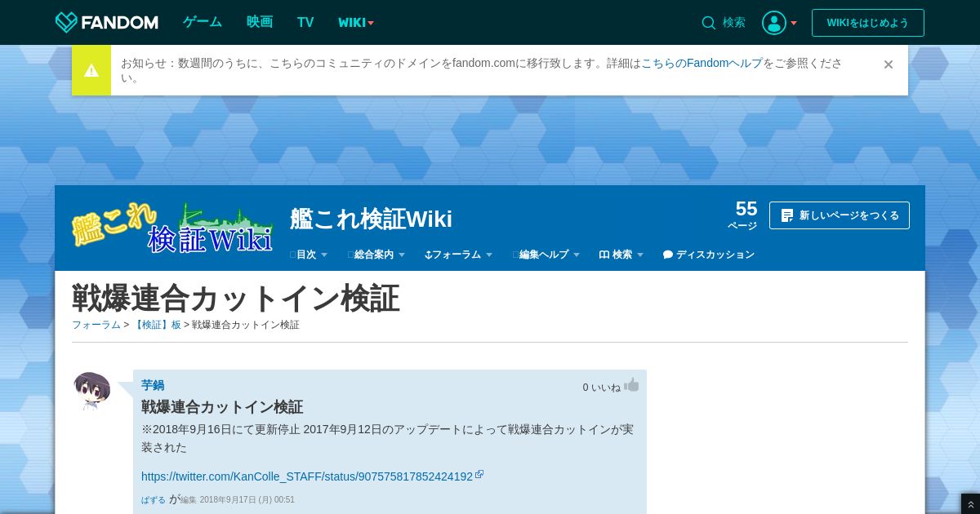The width and height of the screenshot is (980, 514).
Task: Click the FANDOM logo
Action: (x=106, y=22)
